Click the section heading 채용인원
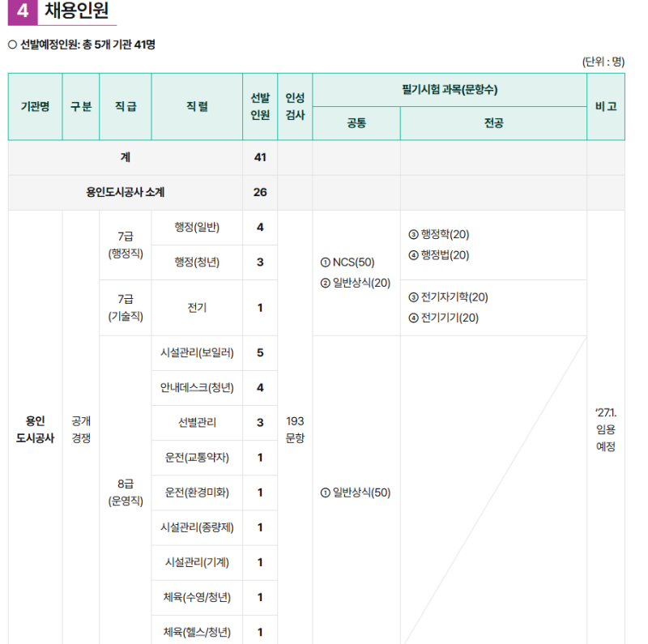 [76, 11]
